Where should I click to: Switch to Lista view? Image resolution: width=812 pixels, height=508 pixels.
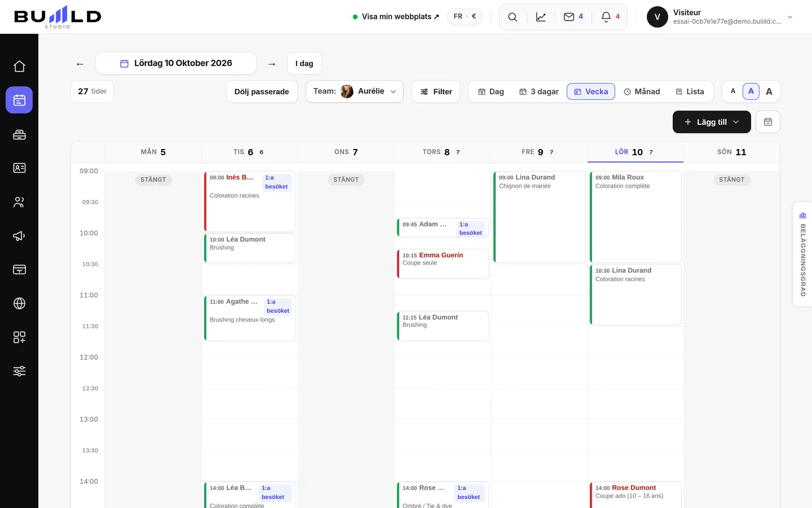(x=690, y=91)
